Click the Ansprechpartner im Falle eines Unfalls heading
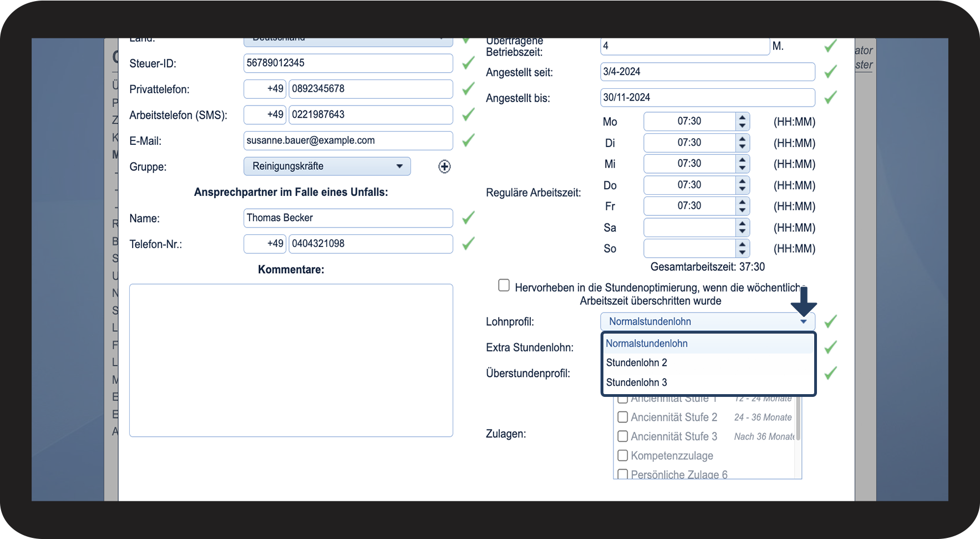The width and height of the screenshot is (980, 539). point(291,193)
